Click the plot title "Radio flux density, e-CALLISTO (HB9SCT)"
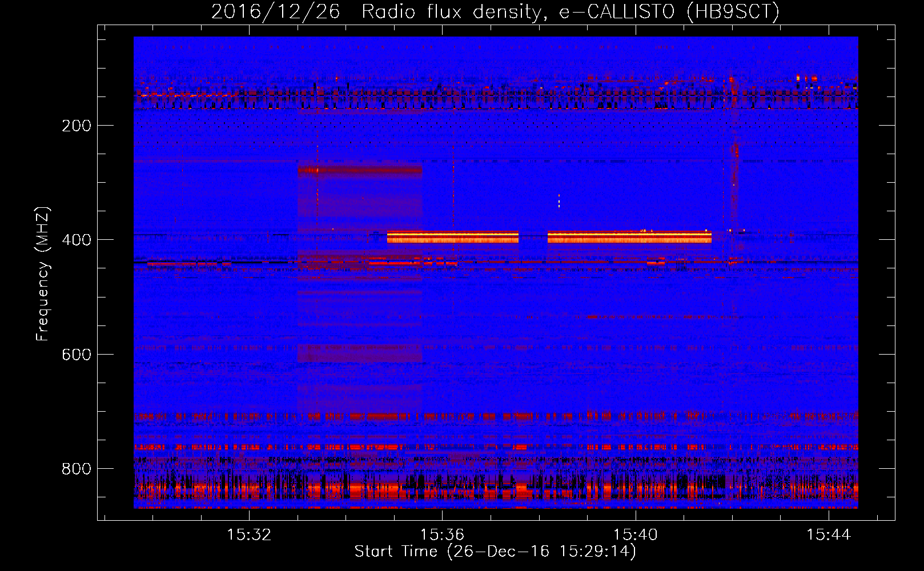Image resolution: width=924 pixels, height=571 pixels. [571, 12]
